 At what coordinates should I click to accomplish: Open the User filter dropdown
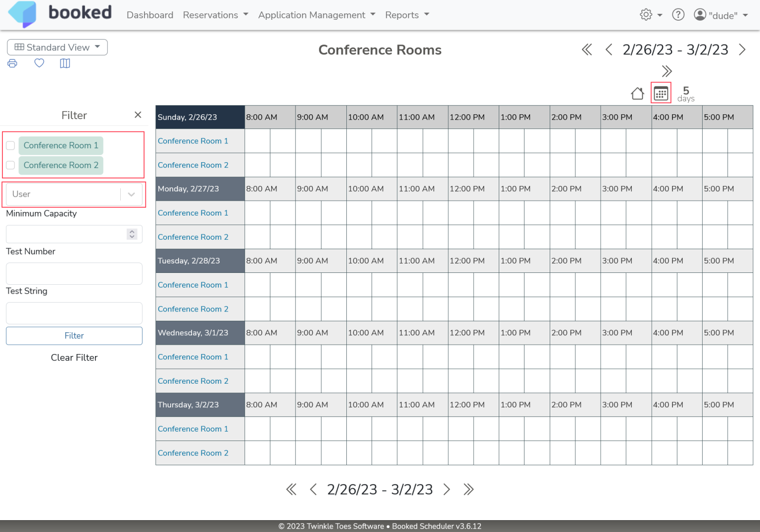pos(74,194)
